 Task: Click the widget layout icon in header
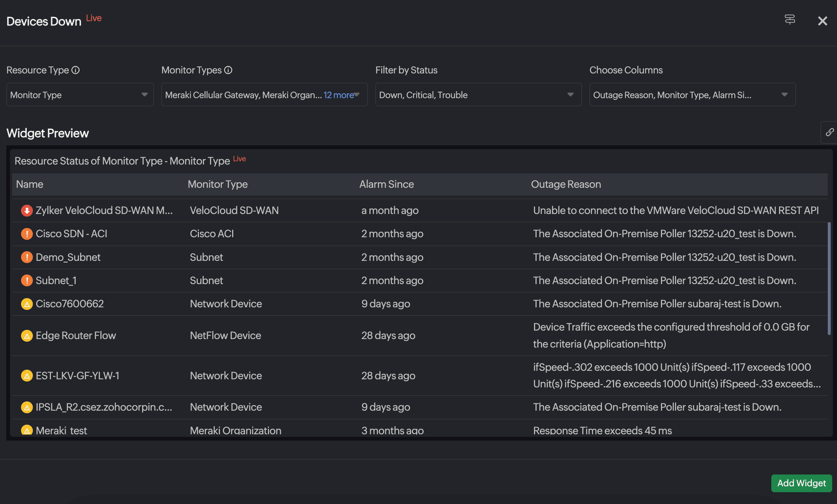(789, 20)
